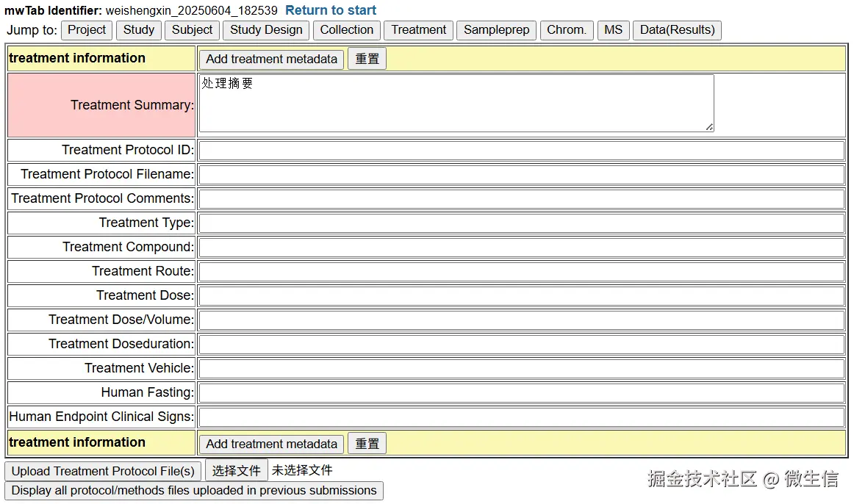Click the Human Fasting label
The image size is (854, 504).
coord(147,392)
